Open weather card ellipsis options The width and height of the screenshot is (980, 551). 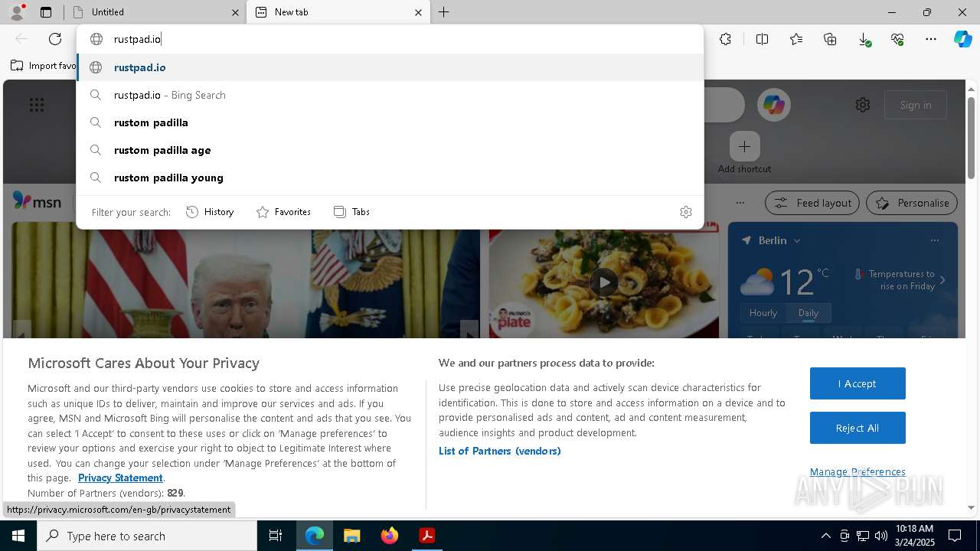934,240
